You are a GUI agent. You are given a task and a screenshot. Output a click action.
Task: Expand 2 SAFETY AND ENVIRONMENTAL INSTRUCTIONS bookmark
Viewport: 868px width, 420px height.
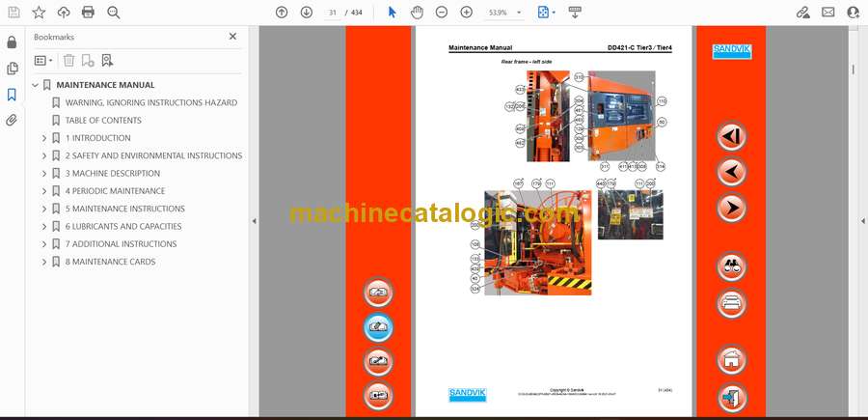(x=44, y=155)
